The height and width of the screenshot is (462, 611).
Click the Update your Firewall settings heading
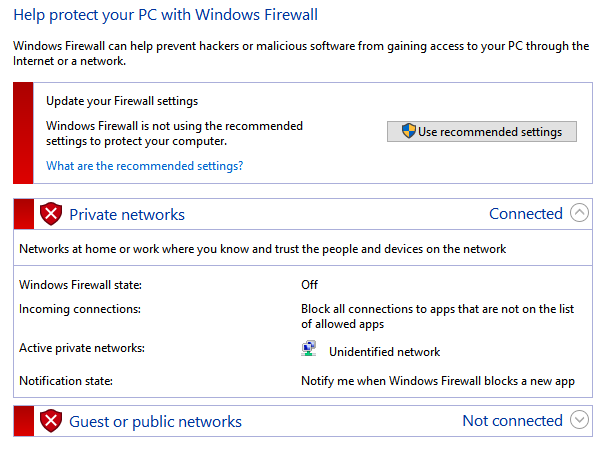(122, 101)
